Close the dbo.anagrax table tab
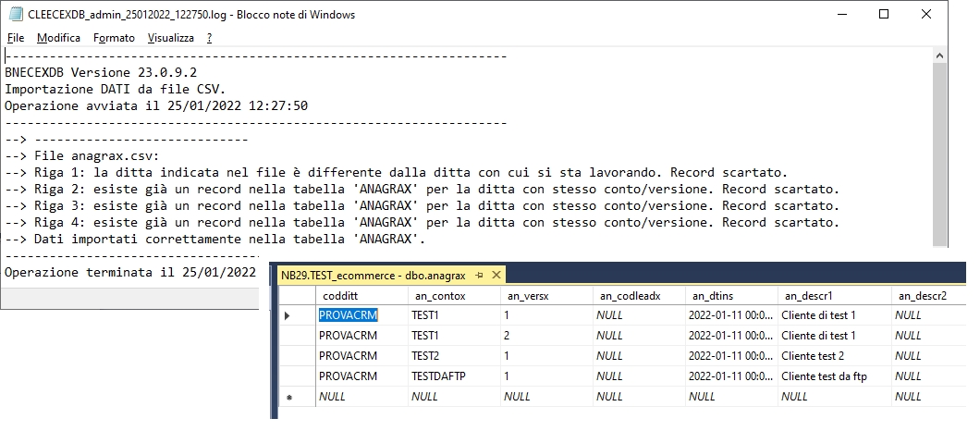This screenshot has width=980, height=431. click(x=496, y=276)
